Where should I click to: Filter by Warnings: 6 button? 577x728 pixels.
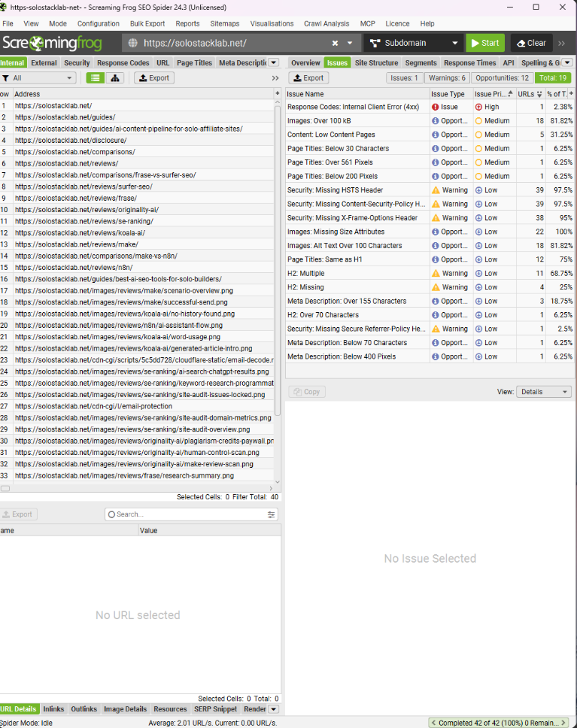tap(447, 78)
